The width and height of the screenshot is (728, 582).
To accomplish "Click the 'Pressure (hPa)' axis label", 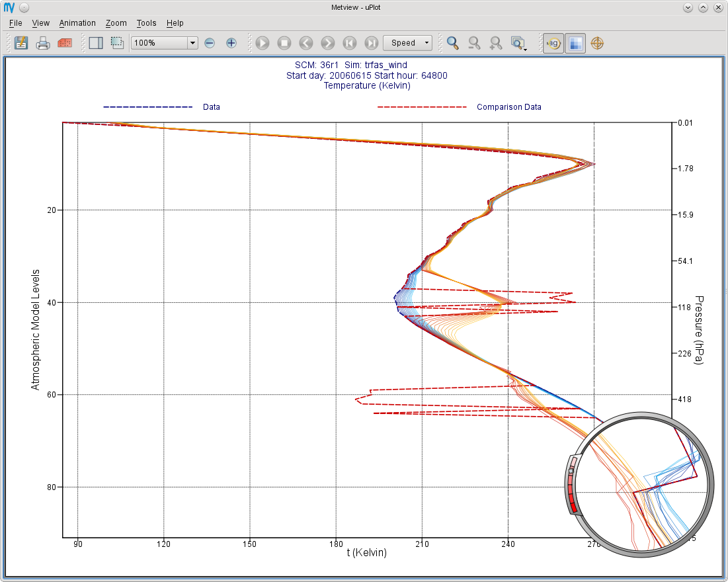I will point(699,330).
